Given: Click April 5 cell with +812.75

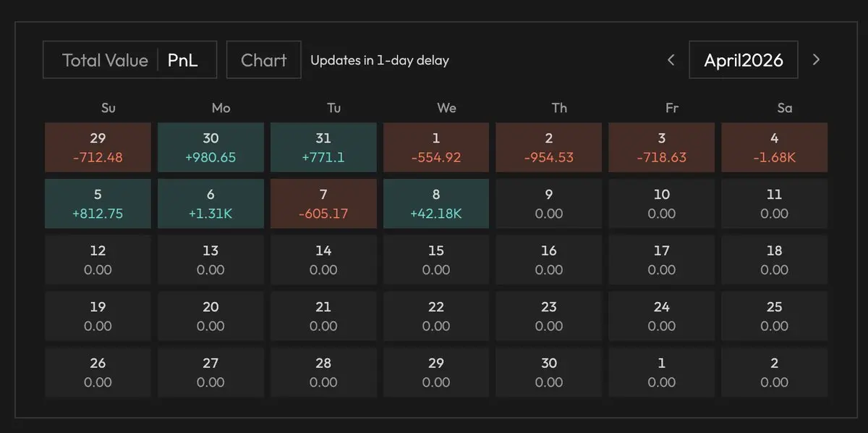Looking at the screenshot, I should (x=98, y=204).
